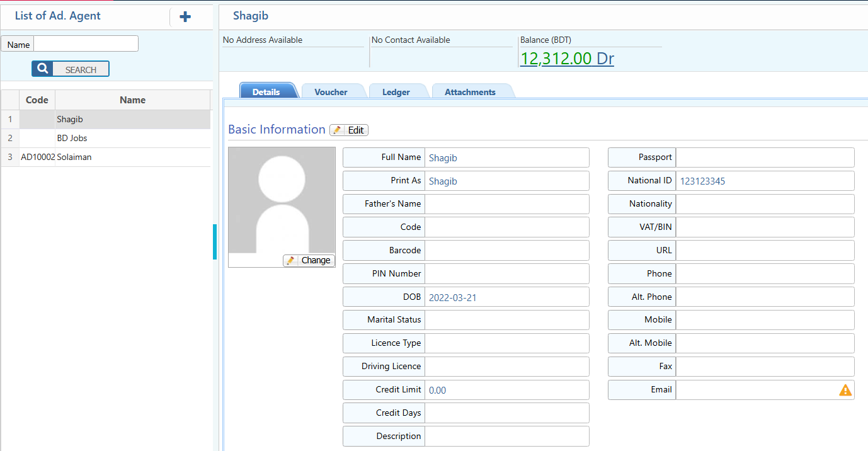Click inside the Name search field
The height and width of the screenshot is (451, 868).
(86, 44)
